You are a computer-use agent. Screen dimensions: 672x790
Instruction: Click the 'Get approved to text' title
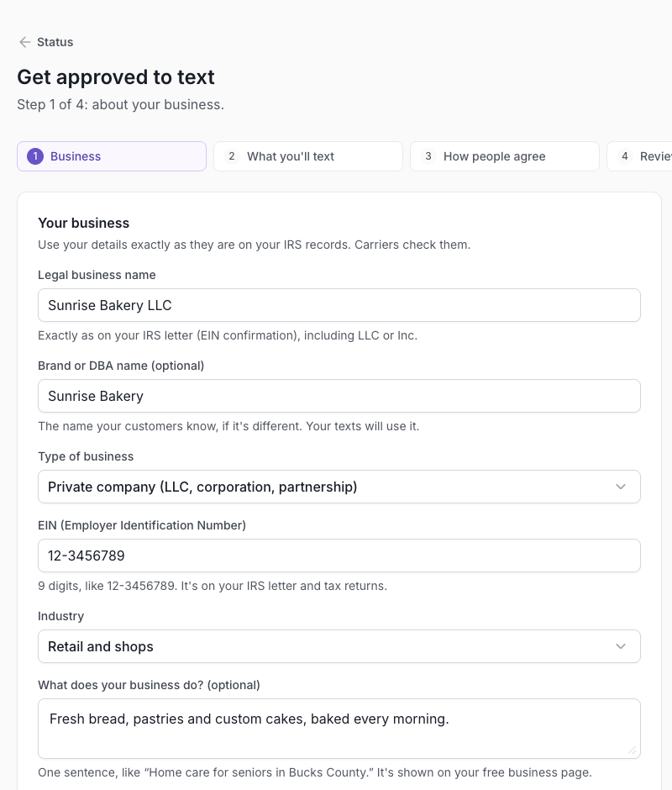pos(116,77)
